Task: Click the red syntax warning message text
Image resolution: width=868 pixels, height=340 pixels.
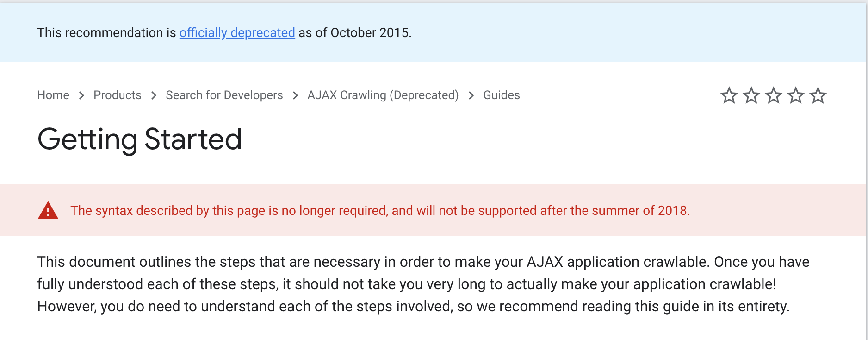Action: coord(379,211)
